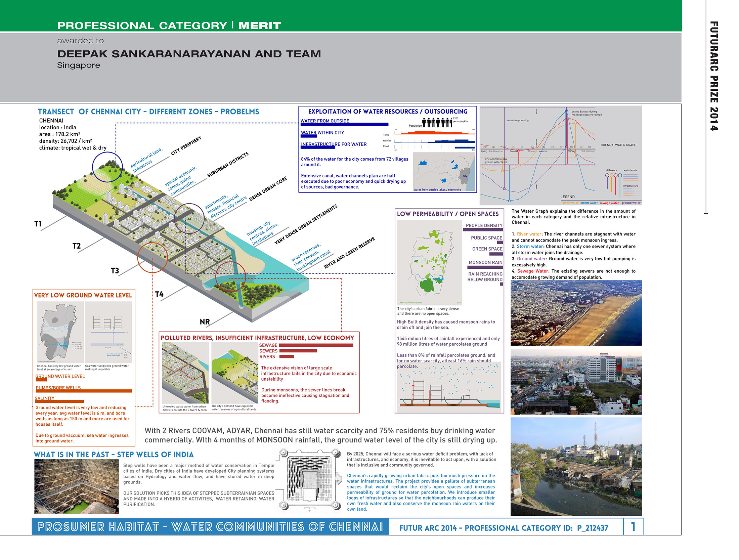739x560 pixels.
Task: Select the outside lakes and reservoirs map
Action: (x=444, y=172)
